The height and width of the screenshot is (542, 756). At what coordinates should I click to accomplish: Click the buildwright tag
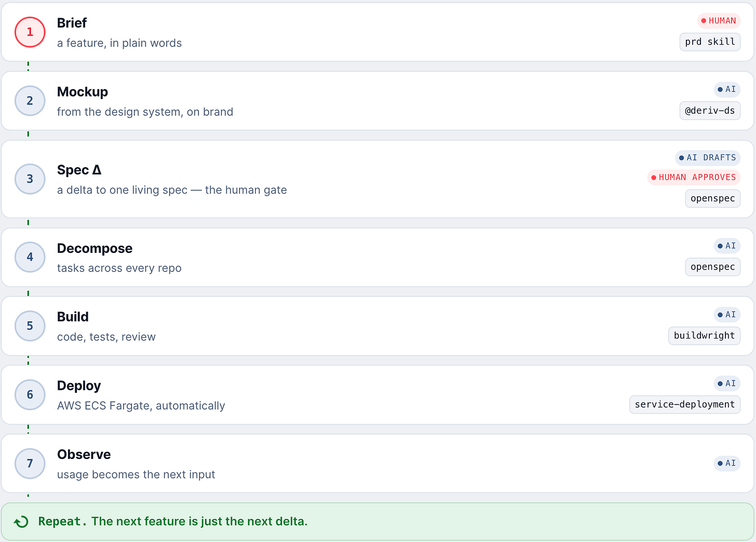pos(704,336)
